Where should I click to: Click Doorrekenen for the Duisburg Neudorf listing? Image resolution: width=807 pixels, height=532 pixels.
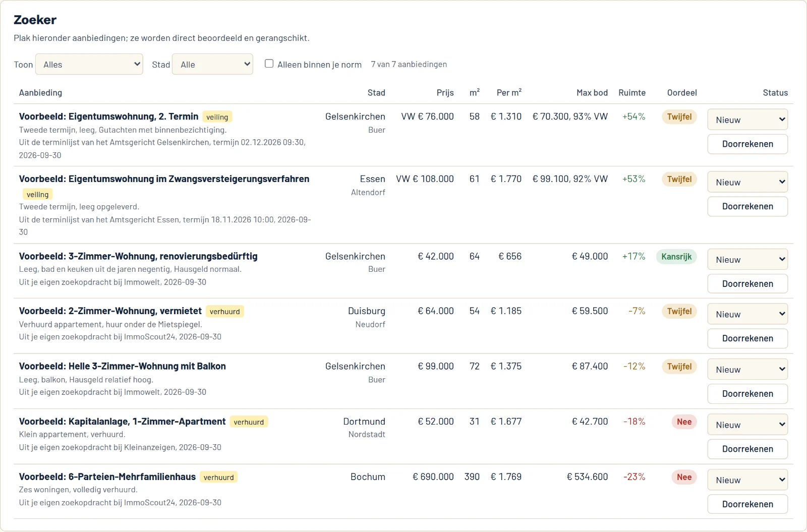click(747, 338)
